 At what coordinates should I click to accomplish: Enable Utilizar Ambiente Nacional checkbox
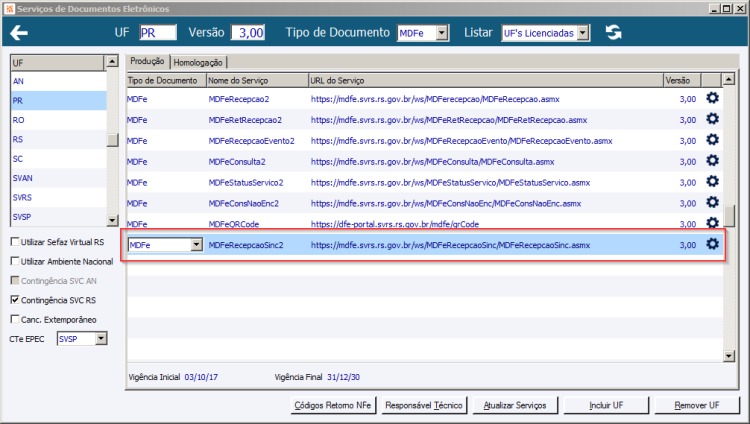click(15, 261)
